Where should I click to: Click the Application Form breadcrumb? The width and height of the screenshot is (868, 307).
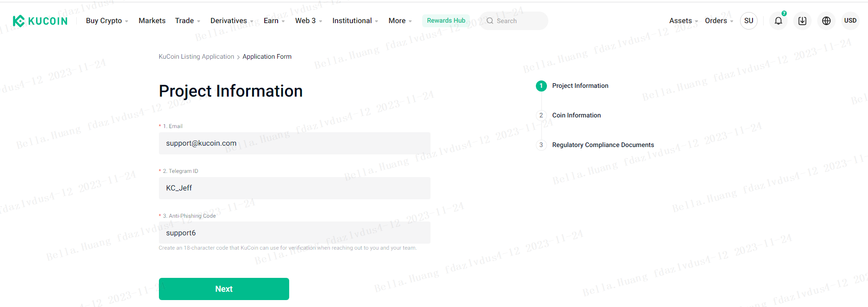click(x=267, y=56)
